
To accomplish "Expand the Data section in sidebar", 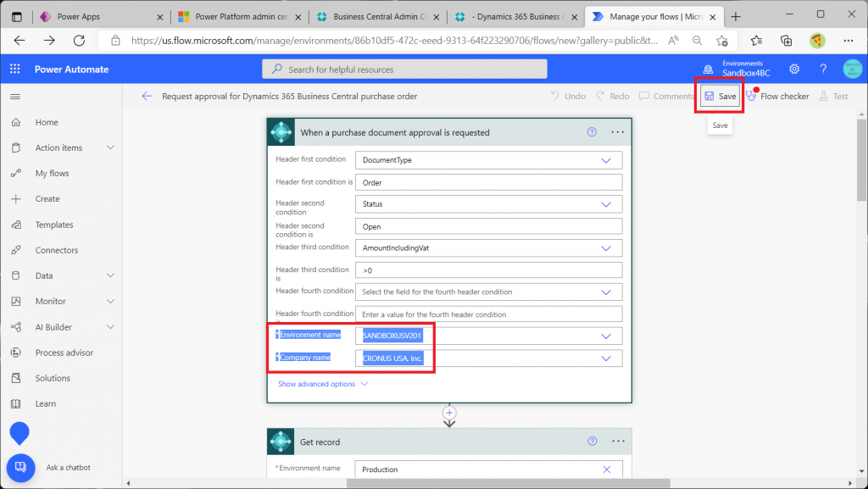I will 110,275.
